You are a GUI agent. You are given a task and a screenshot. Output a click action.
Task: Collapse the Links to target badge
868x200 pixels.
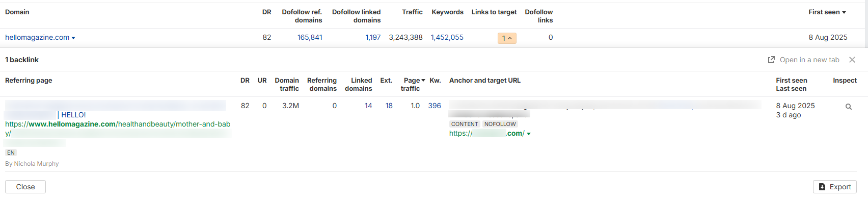pyautogui.click(x=507, y=38)
